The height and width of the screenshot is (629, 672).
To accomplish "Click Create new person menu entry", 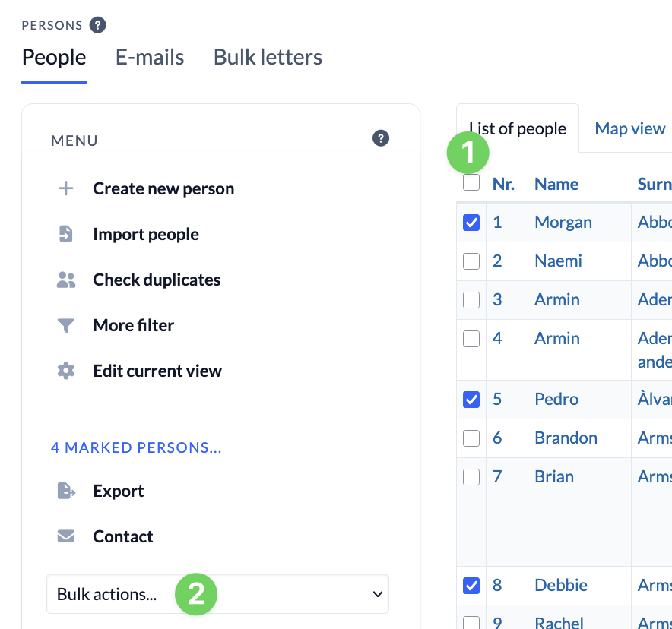I will (163, 189).
